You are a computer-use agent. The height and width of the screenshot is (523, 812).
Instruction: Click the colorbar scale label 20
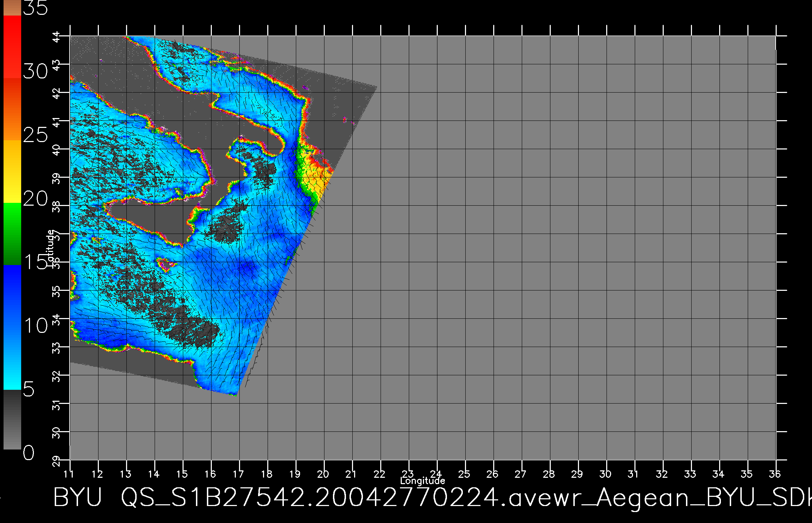[35, 199]
